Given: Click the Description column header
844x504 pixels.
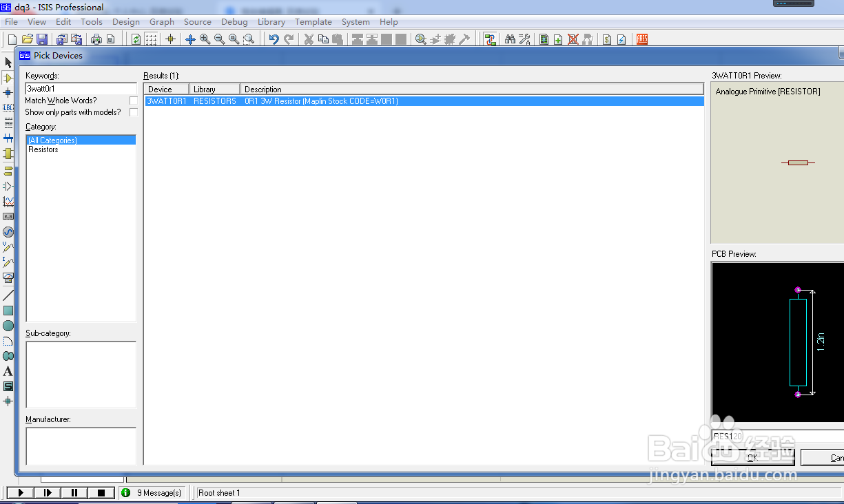Looking at the screenshot, I should [471, 90].
